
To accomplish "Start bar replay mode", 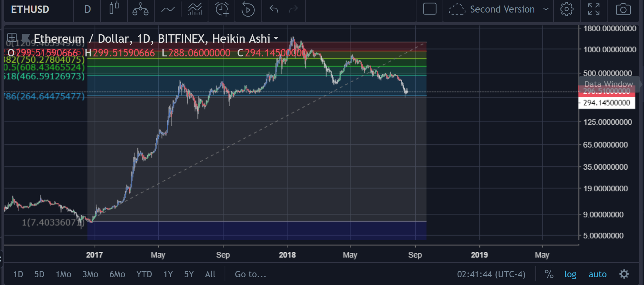I will [248, 9].
